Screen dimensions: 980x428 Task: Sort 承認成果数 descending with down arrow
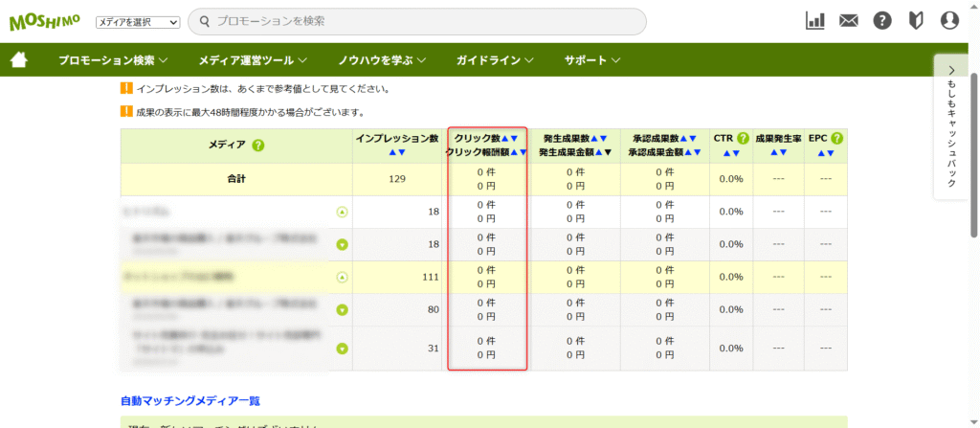[693, 138]
